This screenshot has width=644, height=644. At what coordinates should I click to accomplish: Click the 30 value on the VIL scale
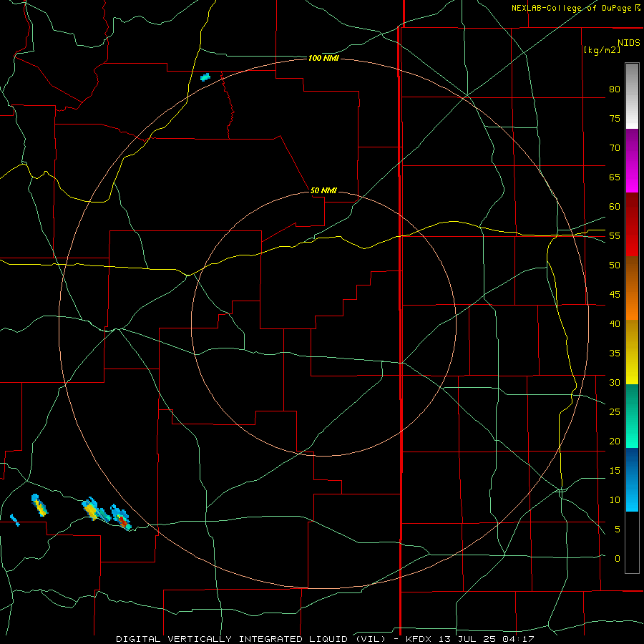pyautogui.click(x=615, y=383)
